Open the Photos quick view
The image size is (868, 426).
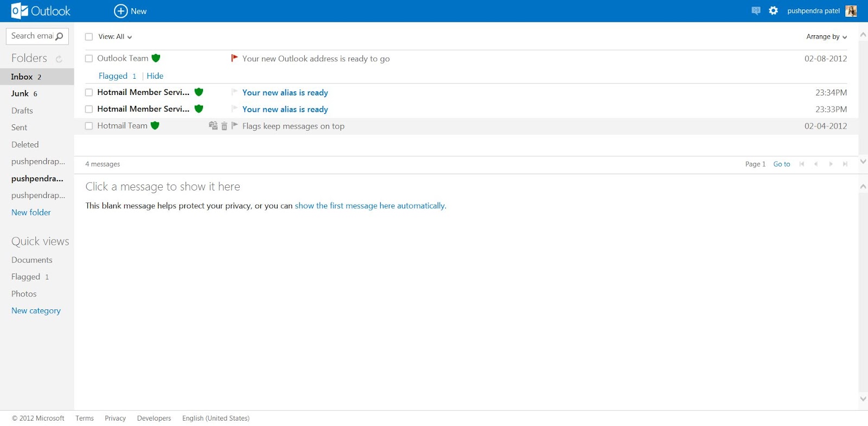pos(24,294)
